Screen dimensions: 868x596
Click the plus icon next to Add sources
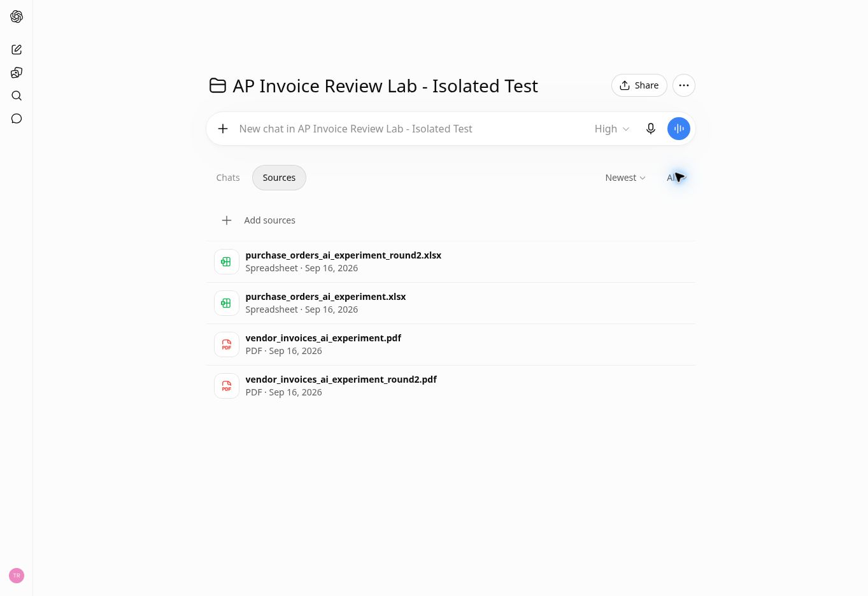click(227, 220)
